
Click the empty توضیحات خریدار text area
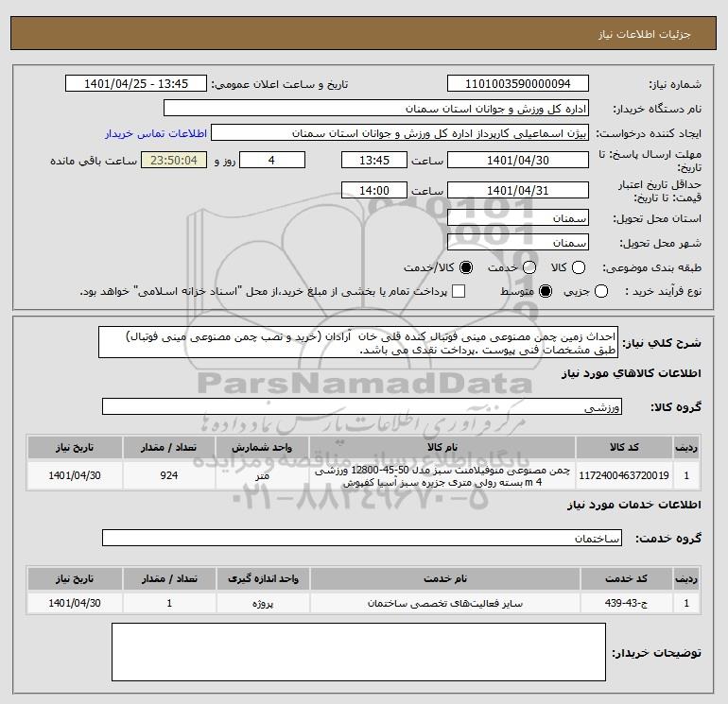[358, 652]
